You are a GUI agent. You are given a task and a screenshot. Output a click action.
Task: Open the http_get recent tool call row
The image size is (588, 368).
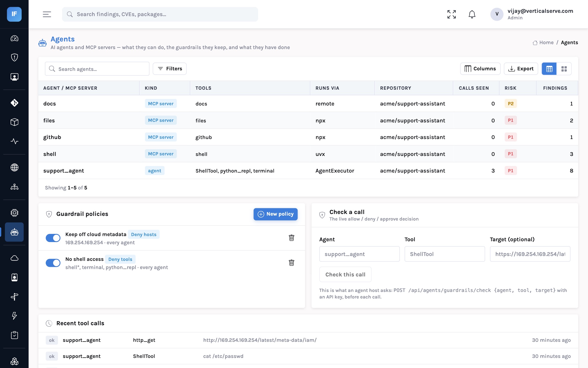[x=308, y=340]
